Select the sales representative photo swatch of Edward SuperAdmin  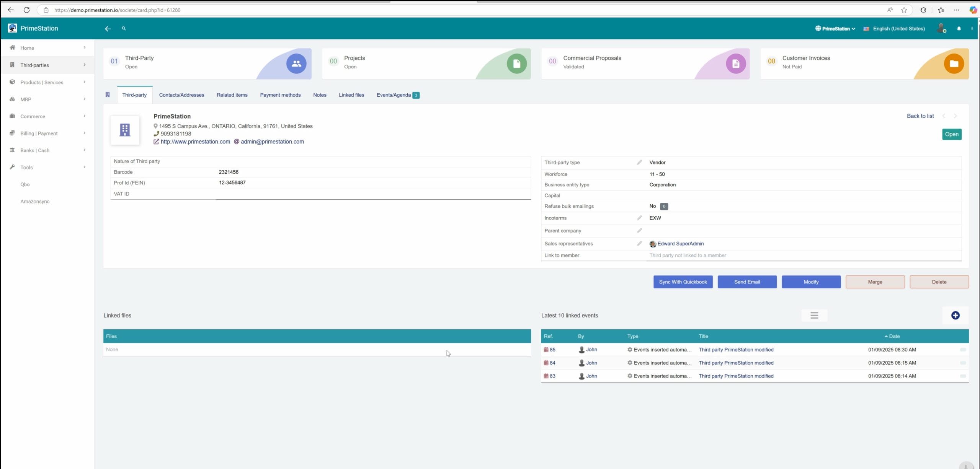click(x=652, y=244)
